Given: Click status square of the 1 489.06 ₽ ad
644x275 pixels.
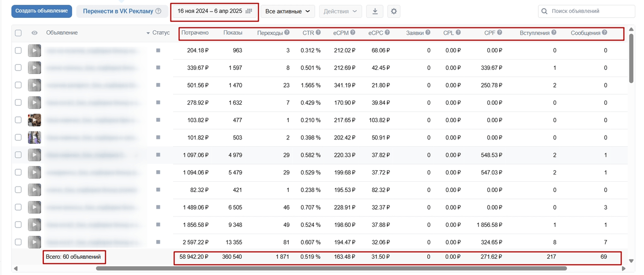Looking at the screenshot, I should (x=158, y=207).
